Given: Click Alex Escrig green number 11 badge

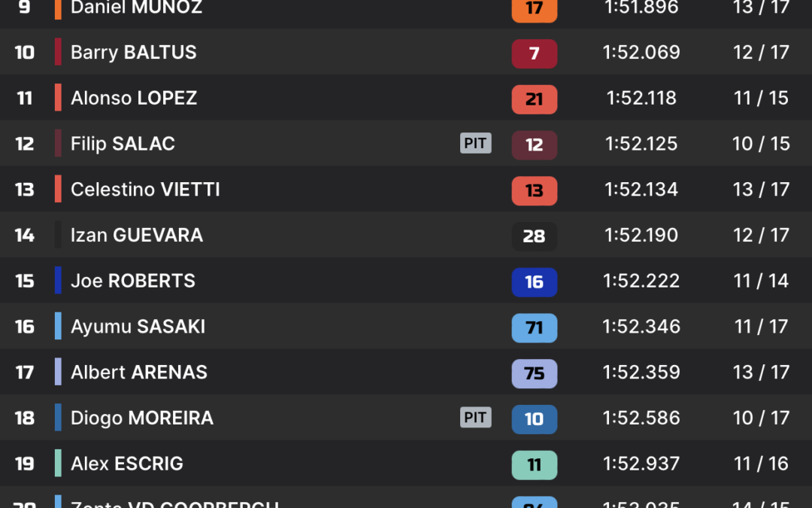Looking at the screenshot, I should [535, 465].
